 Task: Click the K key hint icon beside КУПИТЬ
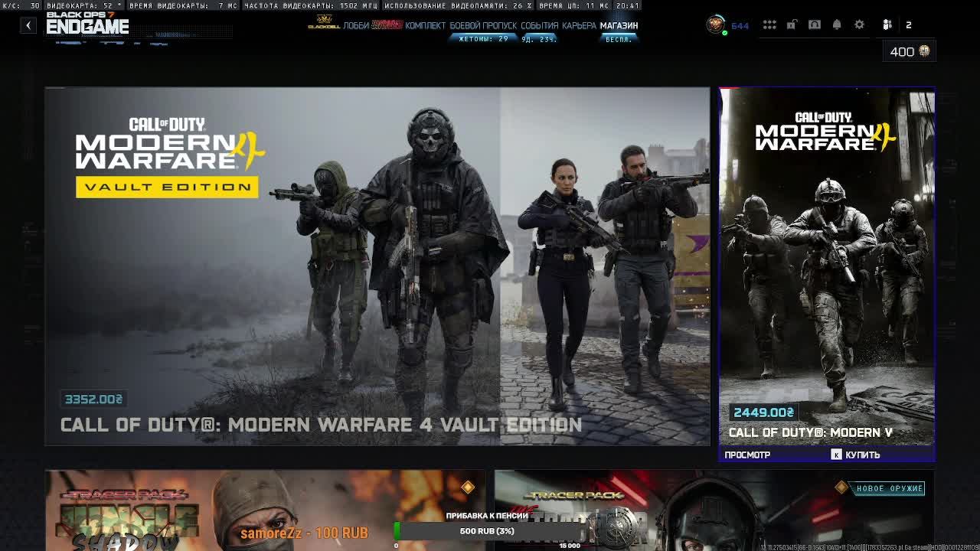coord(836,455)
